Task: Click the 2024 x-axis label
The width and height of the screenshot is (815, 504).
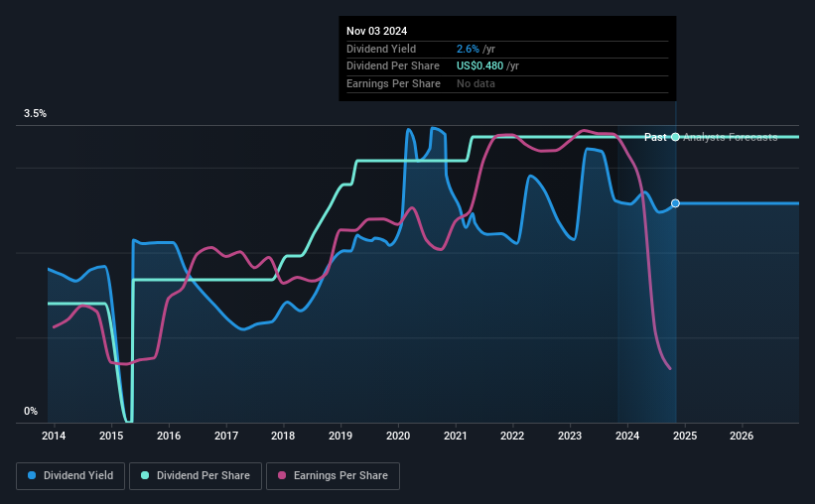Action: (627, 436)
